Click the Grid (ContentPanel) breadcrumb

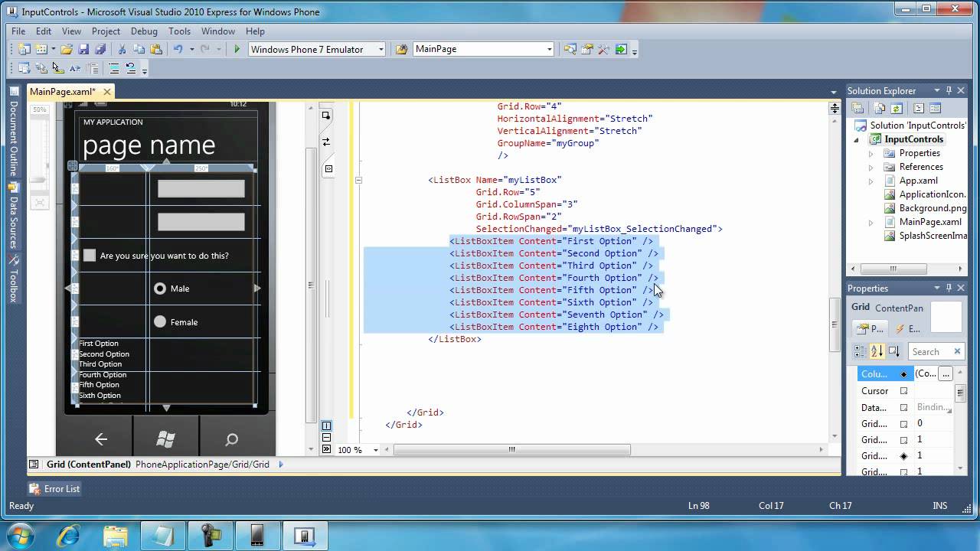88,464
